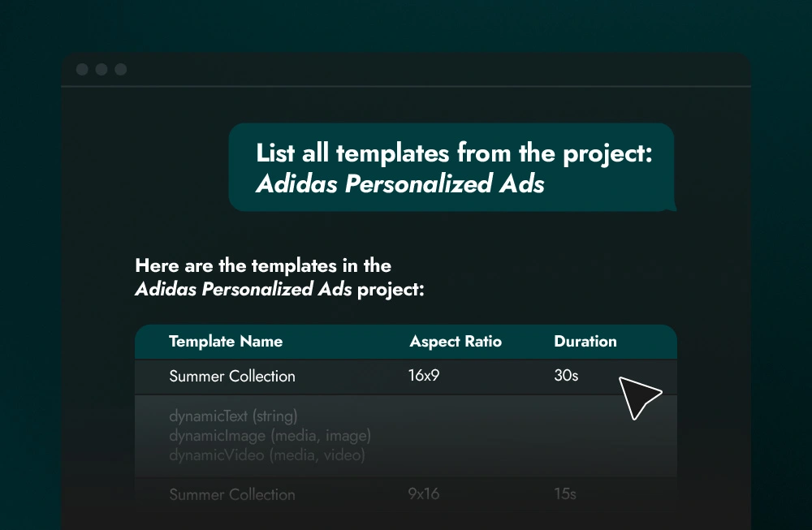Screen dimensions: 812x530
Task: Click the Duration column header
Action: coord(585,341)
